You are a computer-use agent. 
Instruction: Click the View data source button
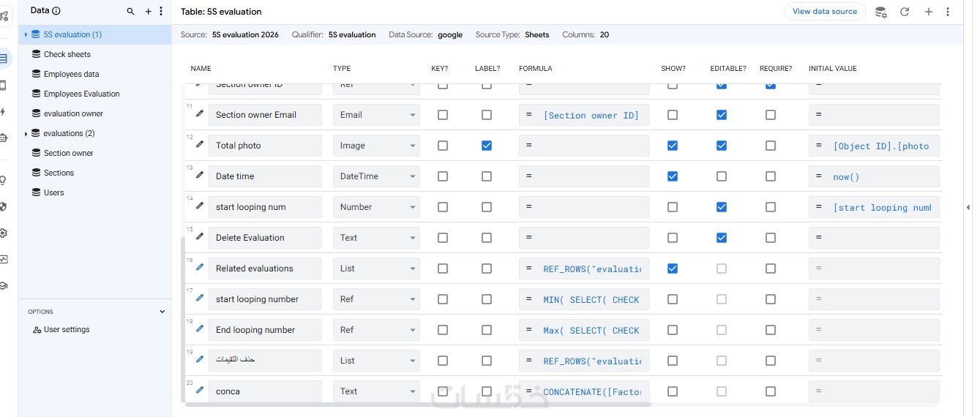[824, 12]
